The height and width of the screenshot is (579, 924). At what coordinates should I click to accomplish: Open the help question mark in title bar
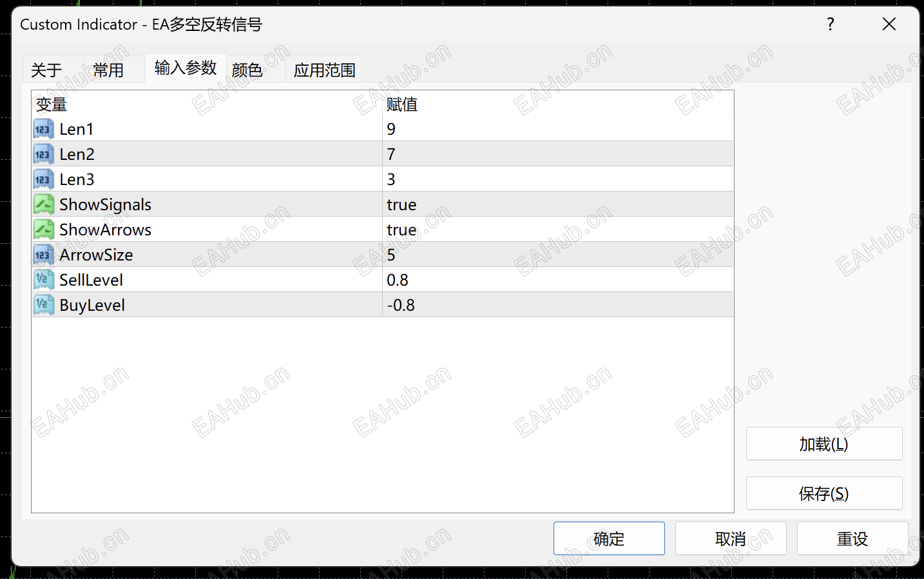coord(830,25)
